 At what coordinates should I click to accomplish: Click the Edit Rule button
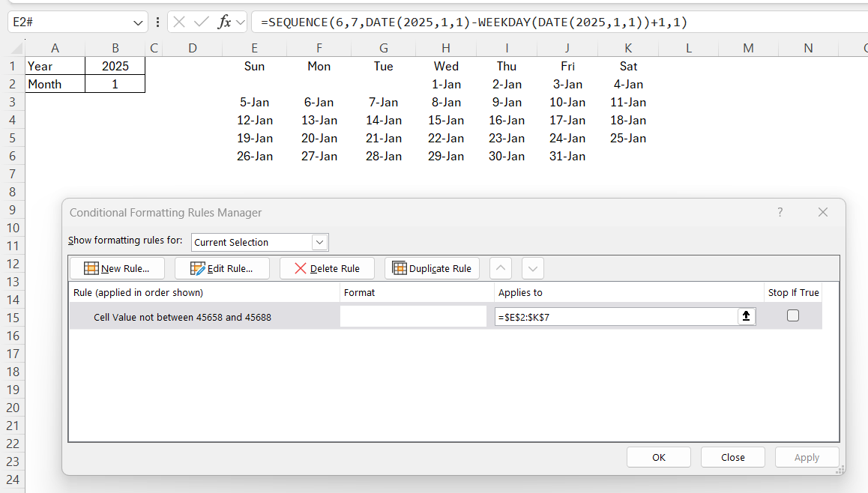coord(222,268)
